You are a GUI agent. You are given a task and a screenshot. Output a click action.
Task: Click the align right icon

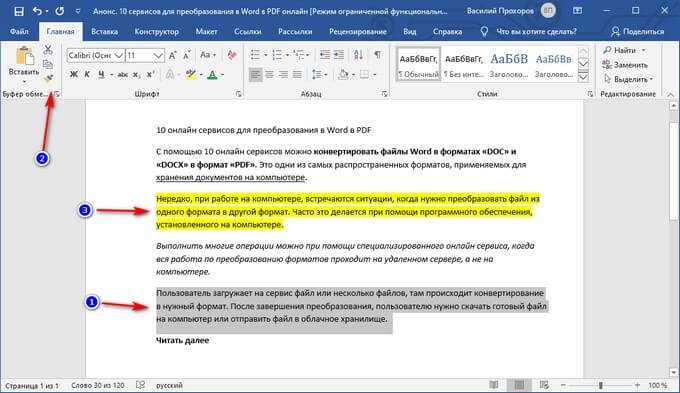click(283, 75)
